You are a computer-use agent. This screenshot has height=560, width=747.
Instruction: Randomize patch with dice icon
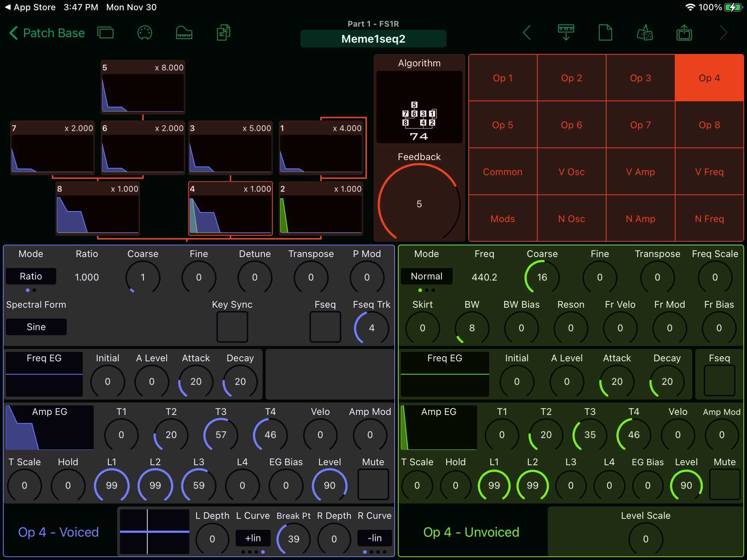tap(645, 33)
